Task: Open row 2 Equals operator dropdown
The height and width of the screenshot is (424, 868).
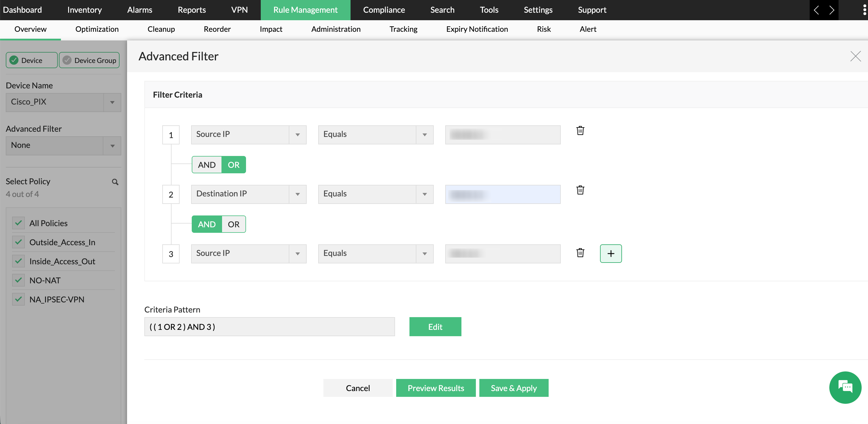Action: [x=376, y=194]
